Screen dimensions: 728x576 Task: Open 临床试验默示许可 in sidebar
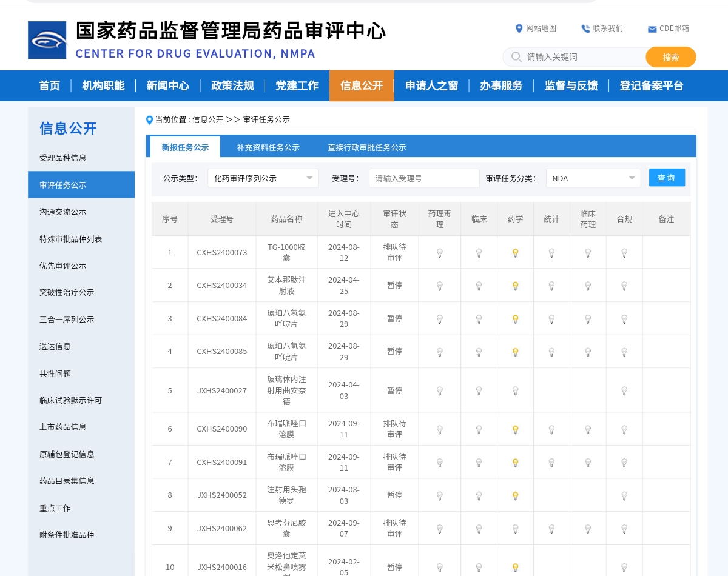point(81,400)
